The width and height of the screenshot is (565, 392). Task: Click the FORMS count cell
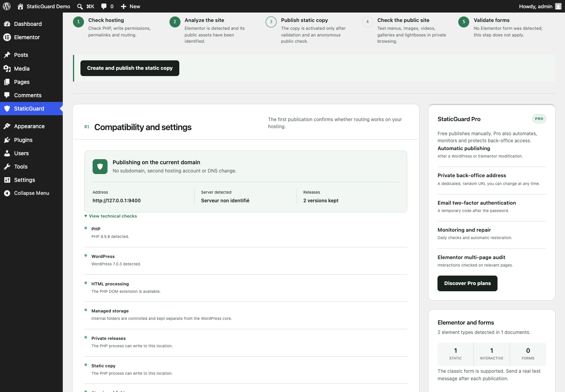click(x=528, y=354)
